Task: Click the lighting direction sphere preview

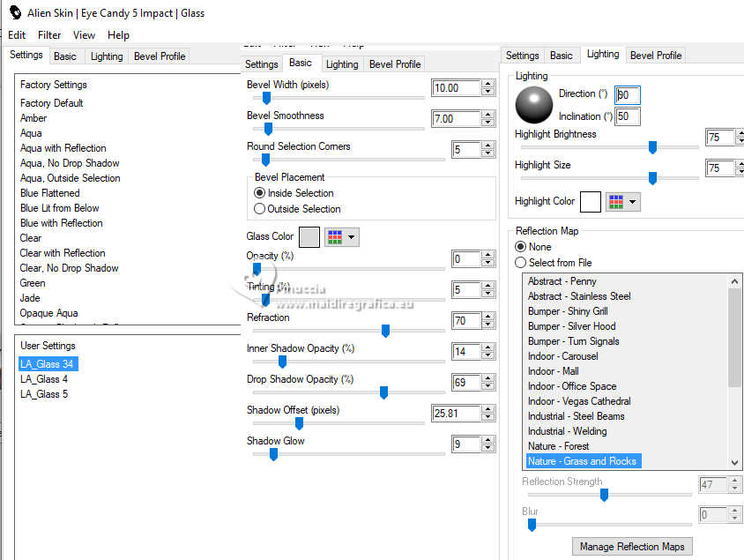Action: click(534, 105)
